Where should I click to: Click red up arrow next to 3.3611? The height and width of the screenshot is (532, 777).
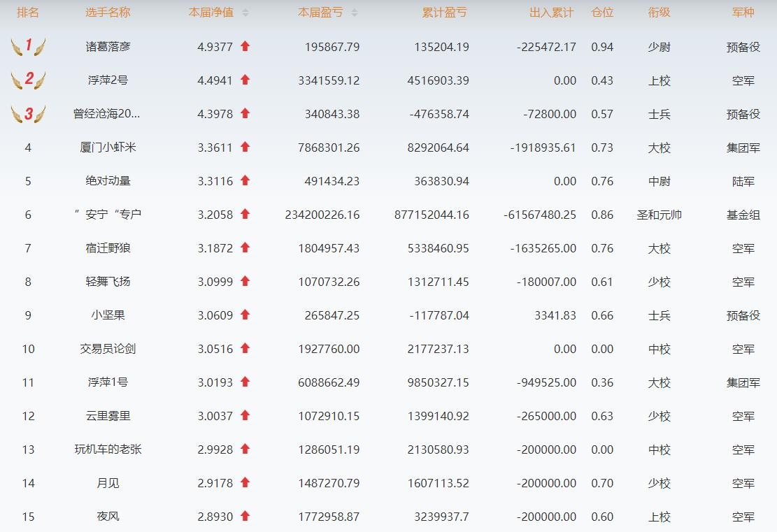245,147
